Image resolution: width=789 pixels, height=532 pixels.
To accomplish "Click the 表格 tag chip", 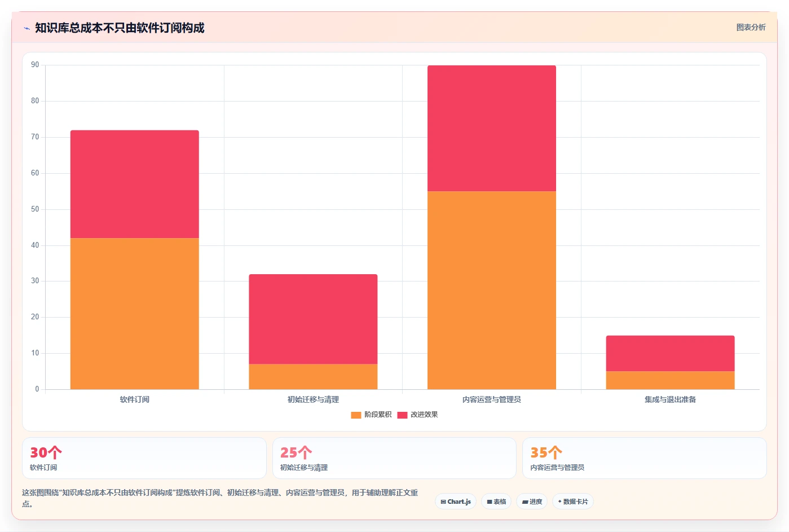I will point(496,502).
